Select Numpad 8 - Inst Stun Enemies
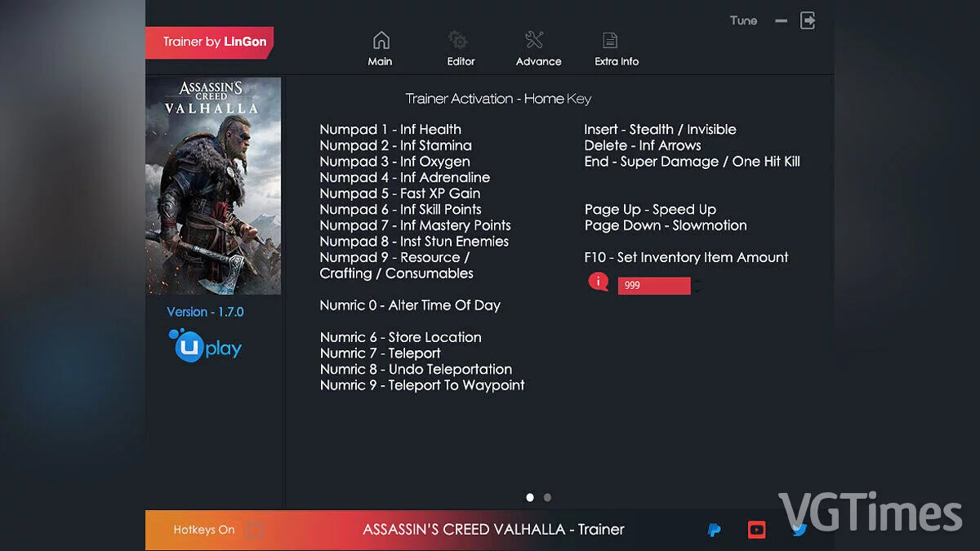 (x=414, y=242)
